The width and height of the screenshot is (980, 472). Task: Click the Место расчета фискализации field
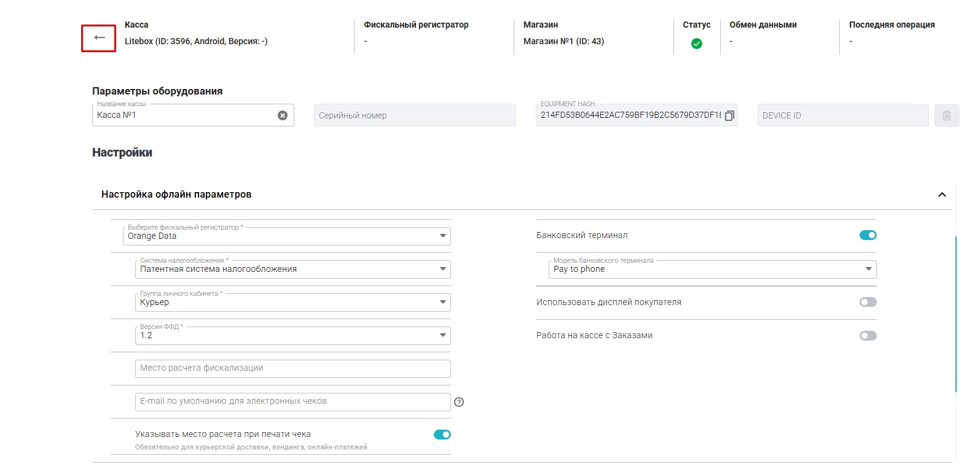click(x=292, y=368)
